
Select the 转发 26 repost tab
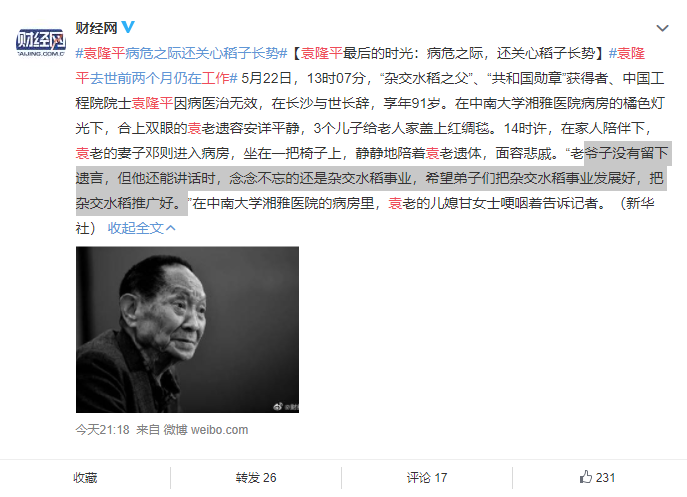point(256,477)
